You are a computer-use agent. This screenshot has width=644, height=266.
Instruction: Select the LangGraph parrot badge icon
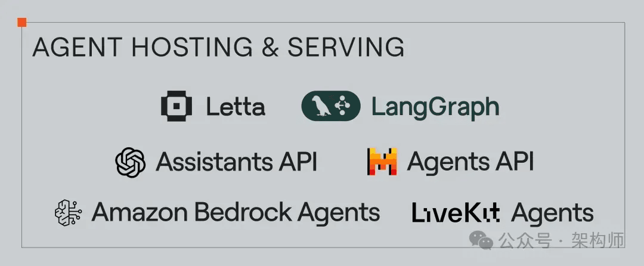pyautogui.click(x=331, y=106)
